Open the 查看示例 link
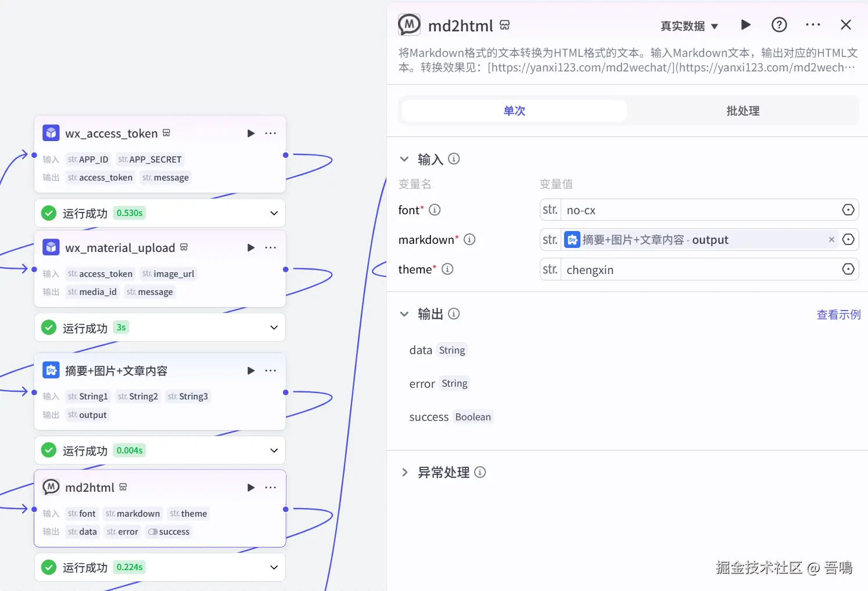 pos(838,315)
